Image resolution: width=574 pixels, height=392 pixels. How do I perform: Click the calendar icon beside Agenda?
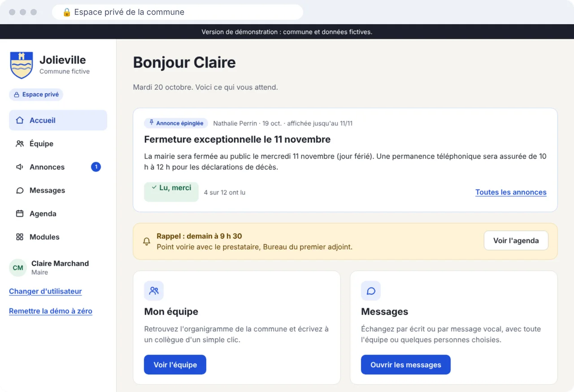coord(20,213)
